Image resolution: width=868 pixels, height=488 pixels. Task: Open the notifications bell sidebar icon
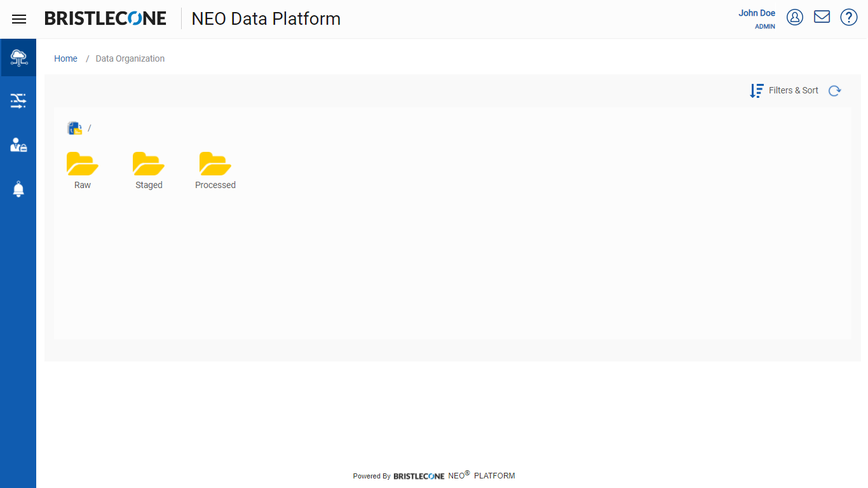pos(18,189)
